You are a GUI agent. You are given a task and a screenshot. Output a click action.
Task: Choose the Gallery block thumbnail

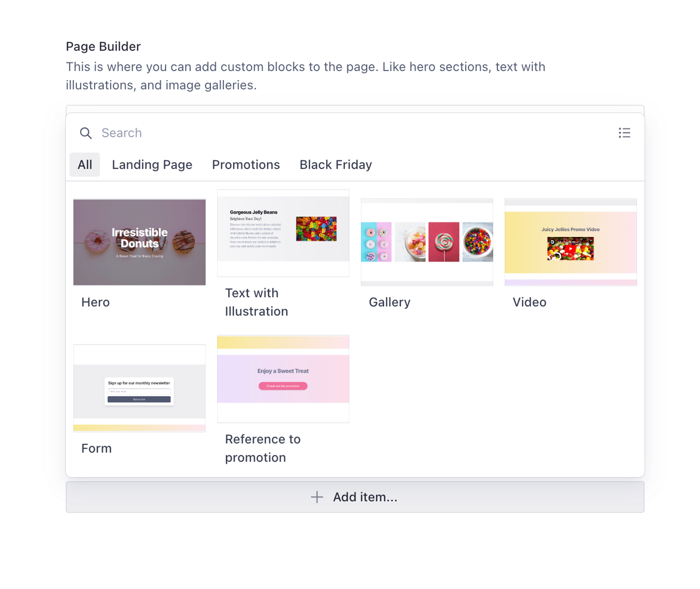click(x=426, y=242)
